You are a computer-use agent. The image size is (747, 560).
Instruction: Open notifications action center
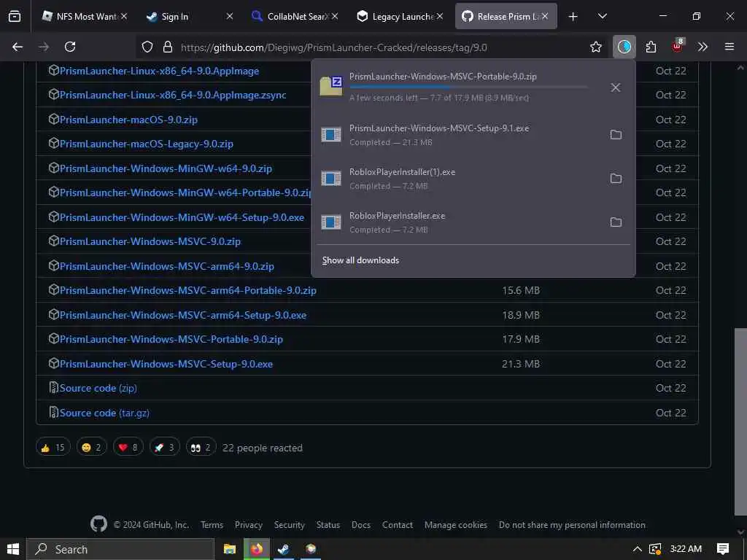coord(723,549)
